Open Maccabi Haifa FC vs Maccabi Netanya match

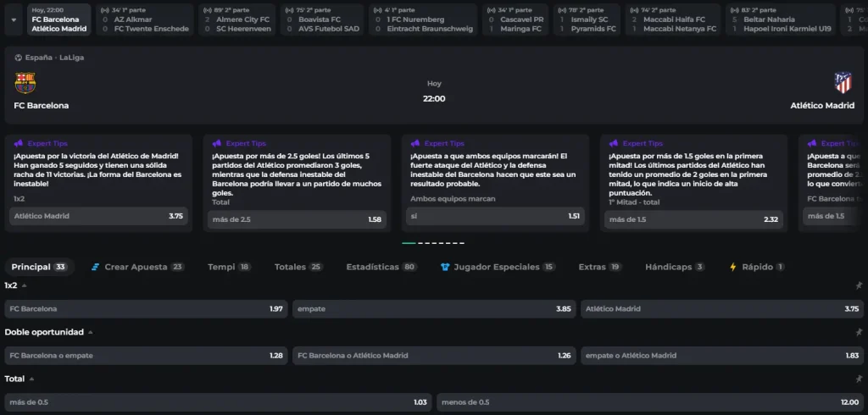673,19
